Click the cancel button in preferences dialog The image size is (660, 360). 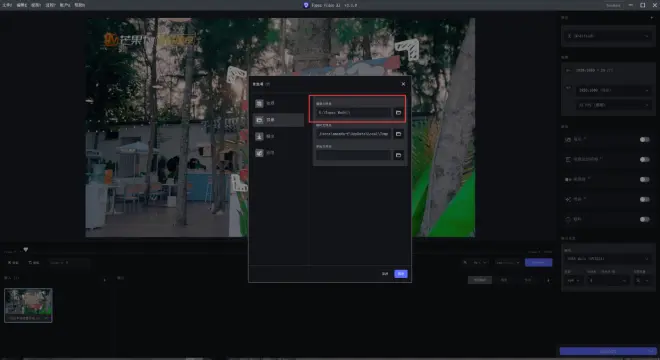coord(385,274)
